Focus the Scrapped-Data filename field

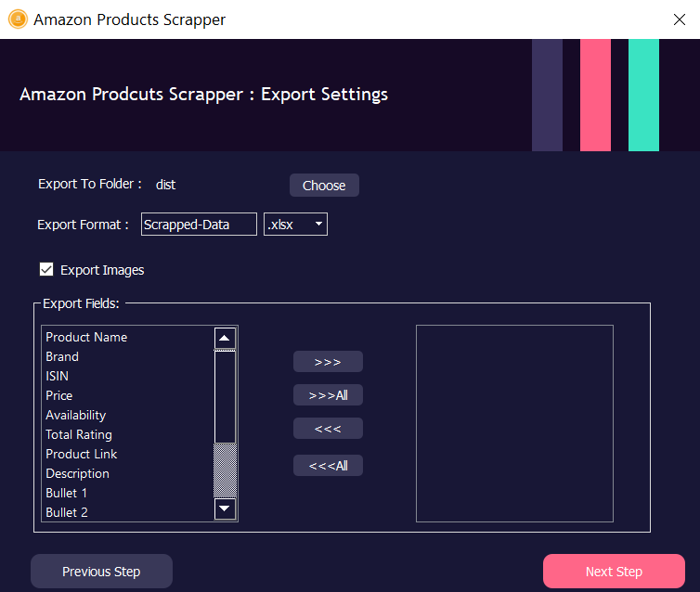199,224
